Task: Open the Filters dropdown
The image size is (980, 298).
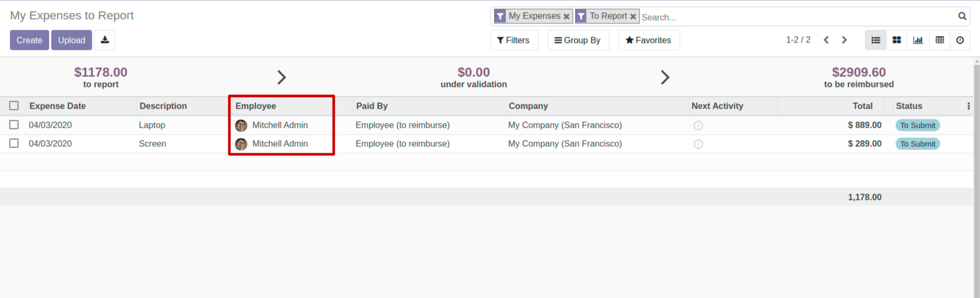Action: coord(514,40)
